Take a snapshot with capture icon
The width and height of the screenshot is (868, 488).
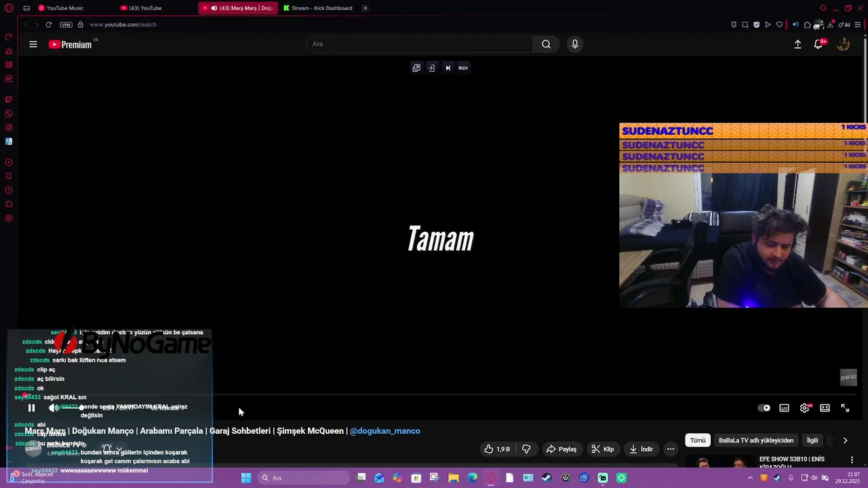click(x=745, y=24)
